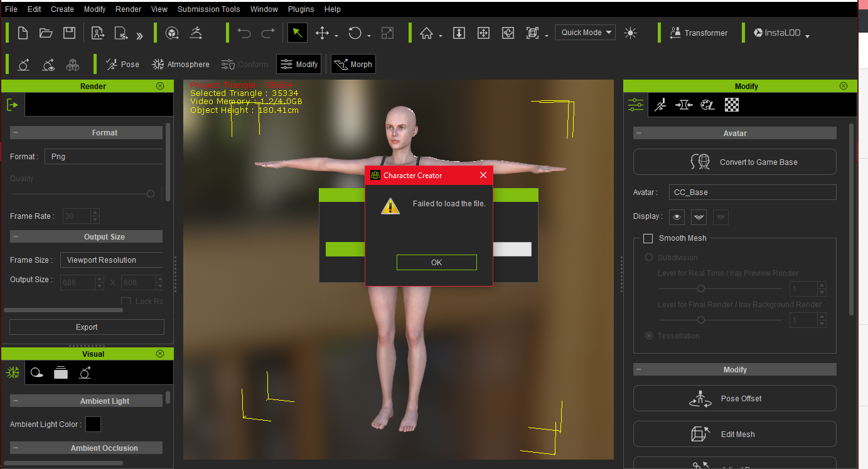The width and height of the screenshot is (868, 469).
Task: Select the Modify toolbar button
Action: (x=299, y=64)
